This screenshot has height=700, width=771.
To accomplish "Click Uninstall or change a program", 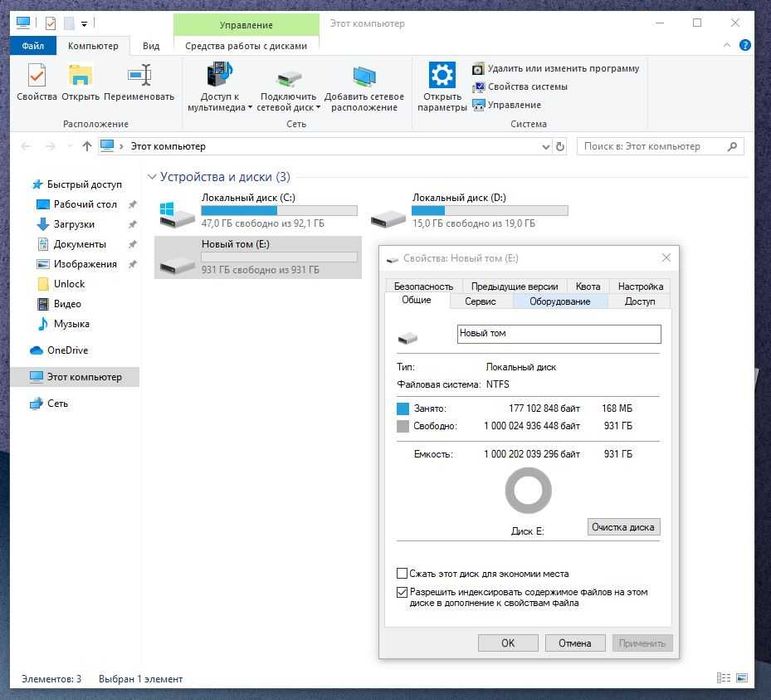I will pyautogui.click(x=556, y=69).
